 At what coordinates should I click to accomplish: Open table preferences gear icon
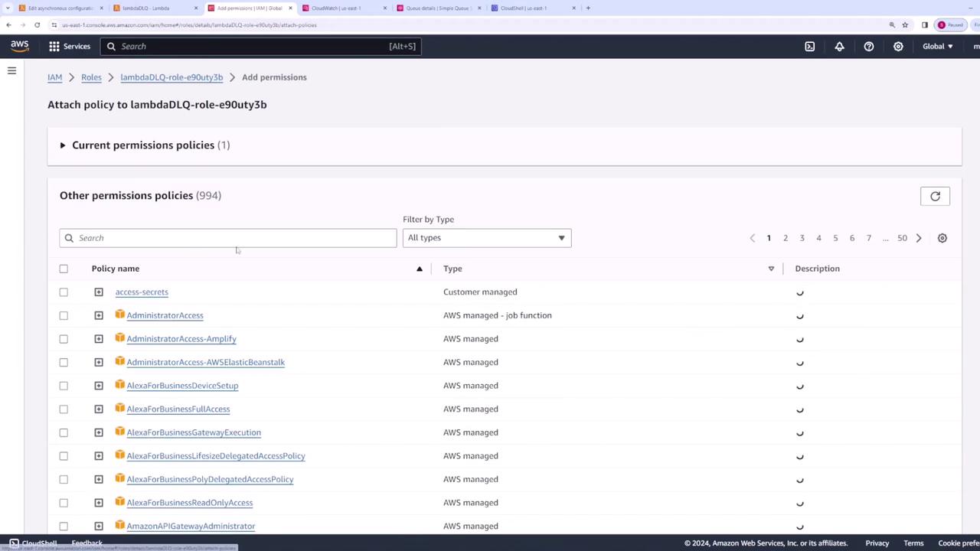(942, 238)
